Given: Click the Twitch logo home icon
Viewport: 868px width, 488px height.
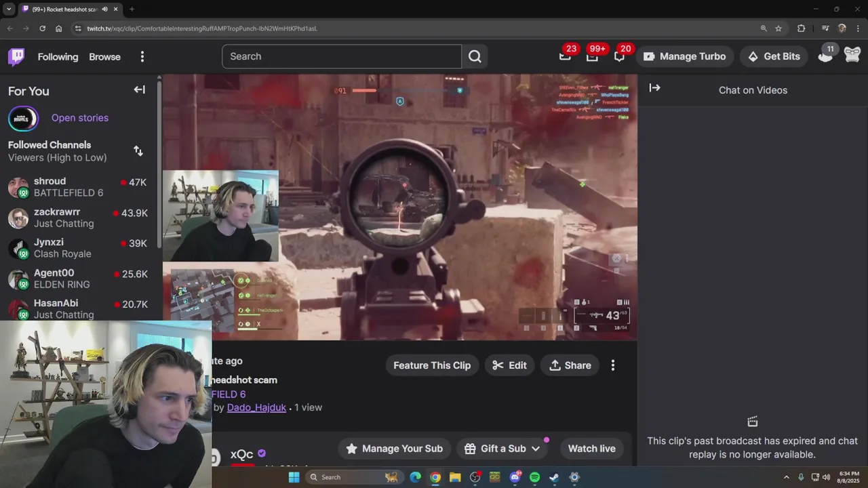Looking at the screenshot, I should [x=16, y=57].
